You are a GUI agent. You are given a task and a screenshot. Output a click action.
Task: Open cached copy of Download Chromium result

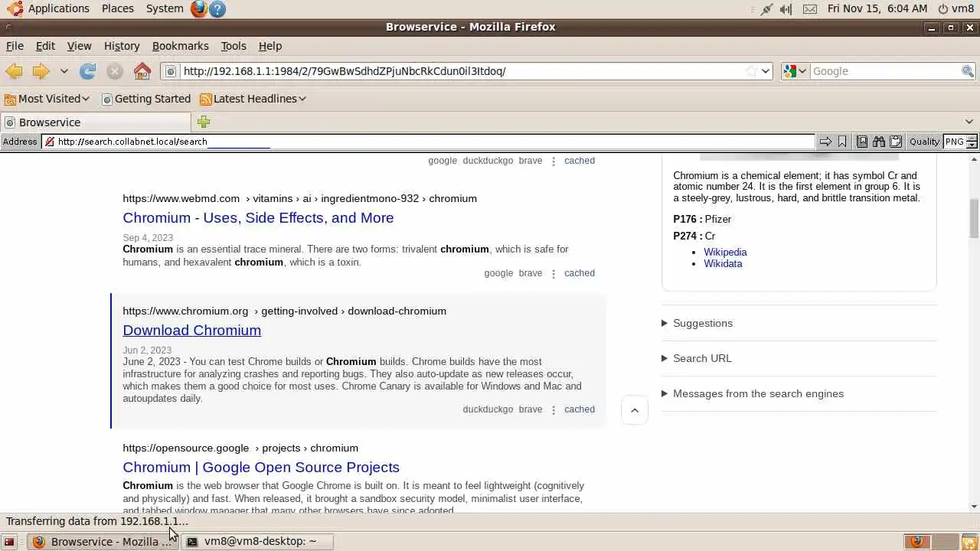click(x=580, y=409)
